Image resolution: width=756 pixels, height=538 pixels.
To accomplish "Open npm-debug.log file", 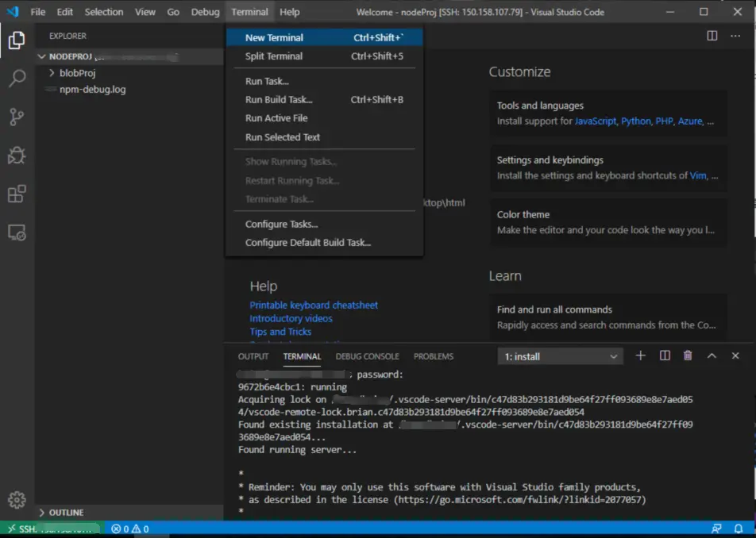I will pyautogui.click(x=93, y=90).
